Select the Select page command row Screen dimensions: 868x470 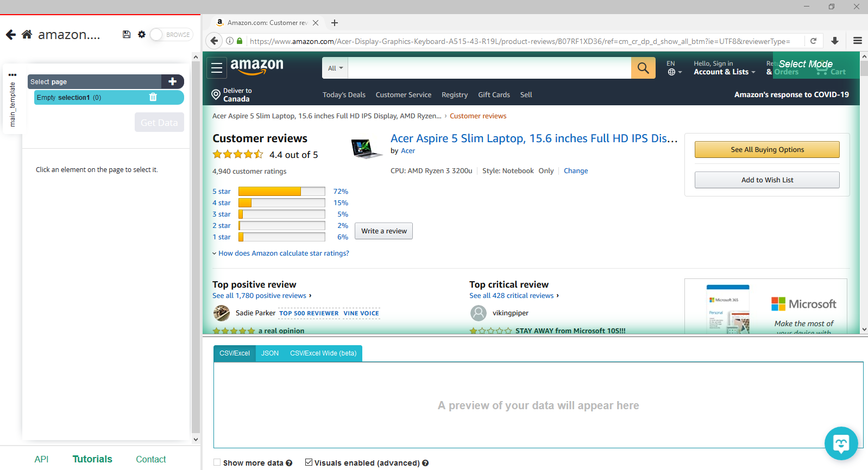(x=95, y=81)
